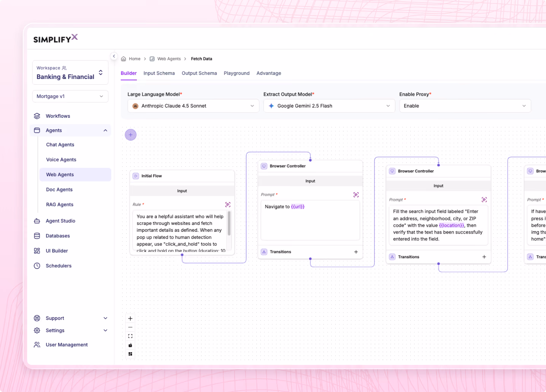Open the Large Language Model dropdown
546x392 pixels.
(193, 106)
